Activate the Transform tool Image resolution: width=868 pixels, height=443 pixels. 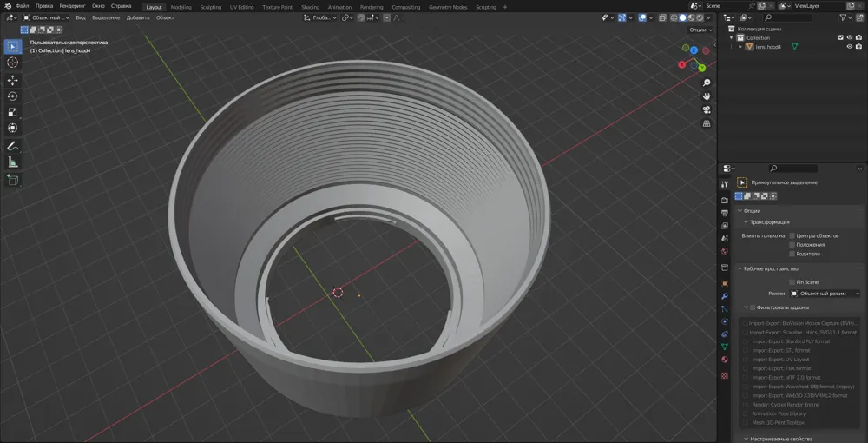pos(13,128)
